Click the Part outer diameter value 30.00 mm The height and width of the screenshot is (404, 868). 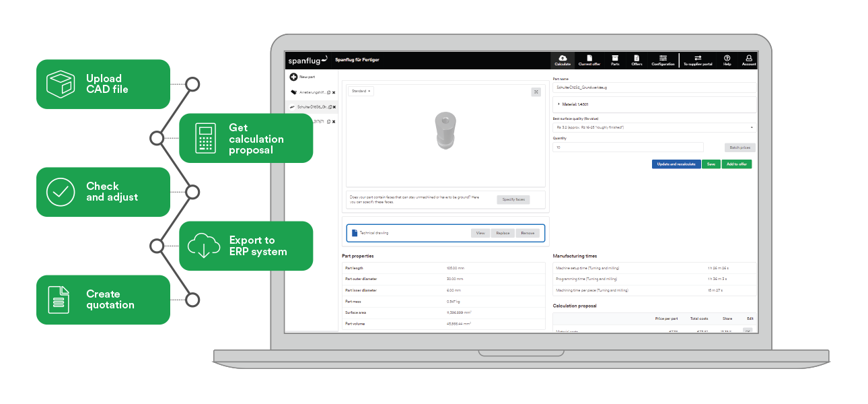tap(455, 279)
